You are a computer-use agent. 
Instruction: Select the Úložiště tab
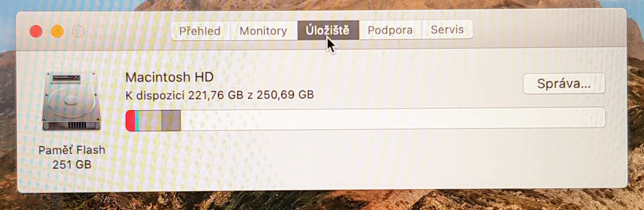pyautogui.click(x=328, y=30)
